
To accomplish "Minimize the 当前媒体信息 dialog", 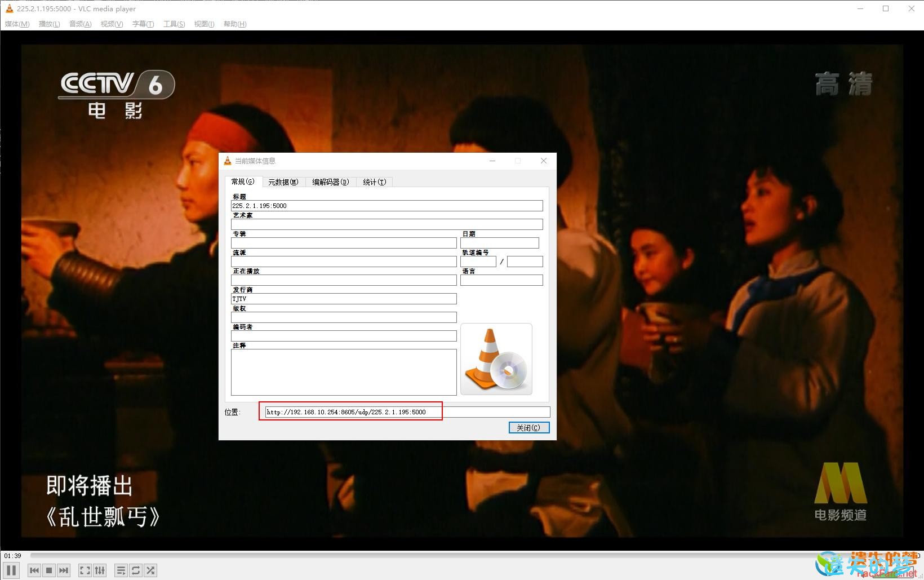I will (x=492, y=161).
